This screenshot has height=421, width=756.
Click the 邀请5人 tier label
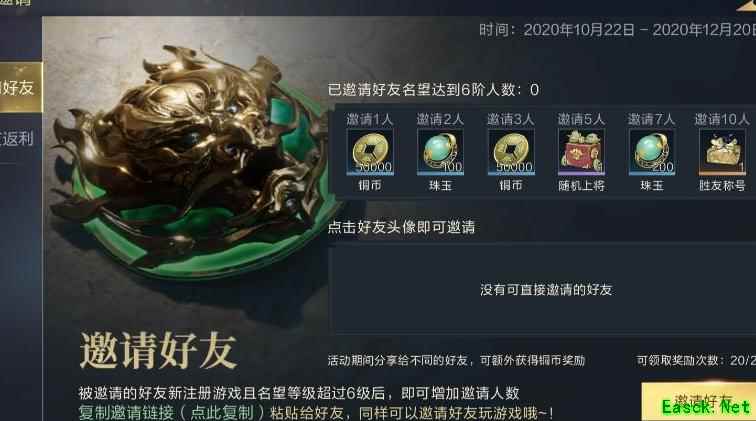tap(581, 119)
